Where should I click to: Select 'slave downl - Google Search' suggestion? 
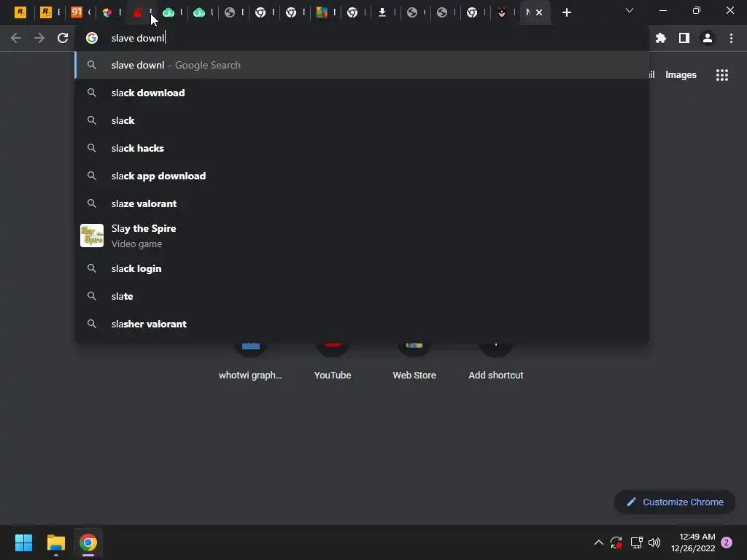pos(362,65)
